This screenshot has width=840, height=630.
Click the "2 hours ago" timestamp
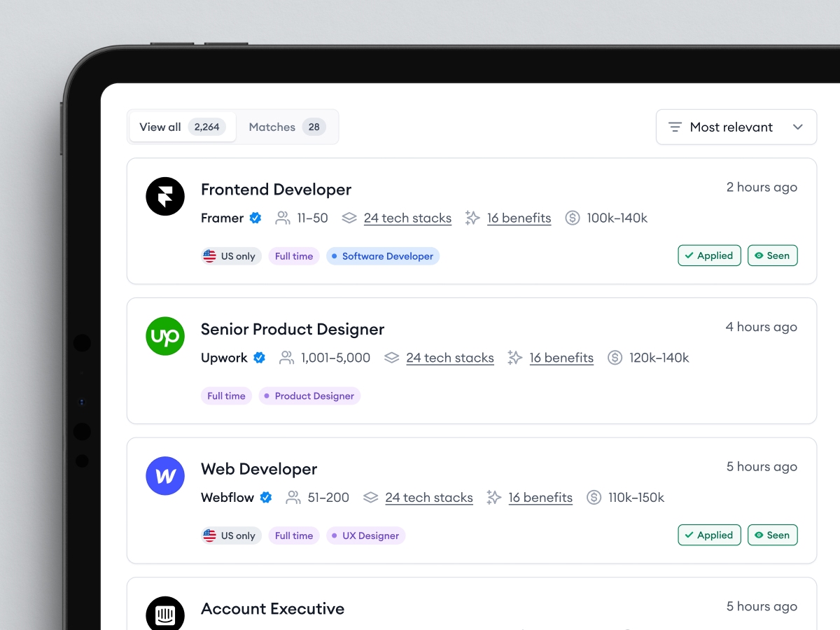tap(762, 188)
